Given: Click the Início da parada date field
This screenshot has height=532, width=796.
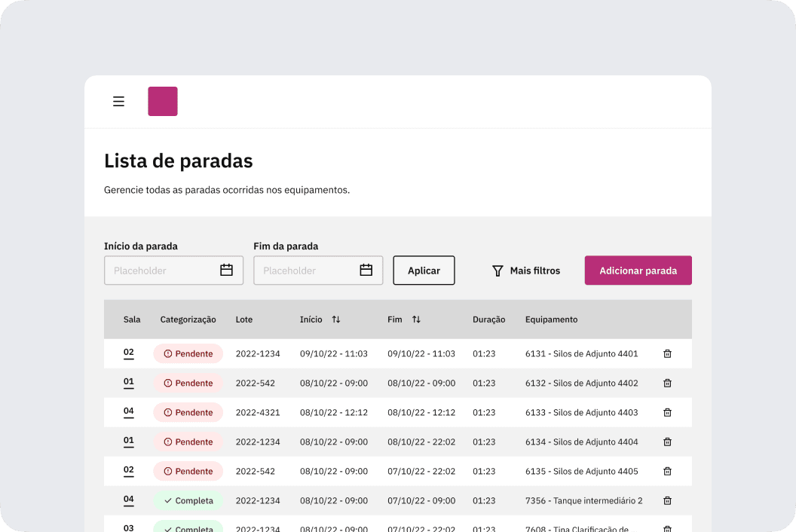Looking at the screenshot, I should [173, 270].
